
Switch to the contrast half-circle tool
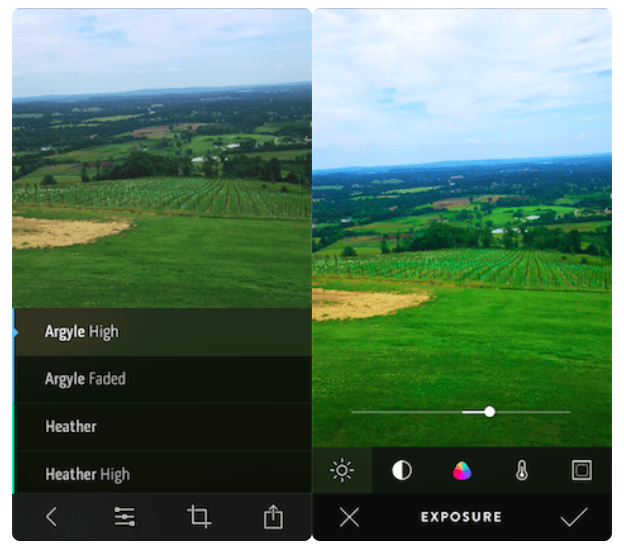[402, 470]
